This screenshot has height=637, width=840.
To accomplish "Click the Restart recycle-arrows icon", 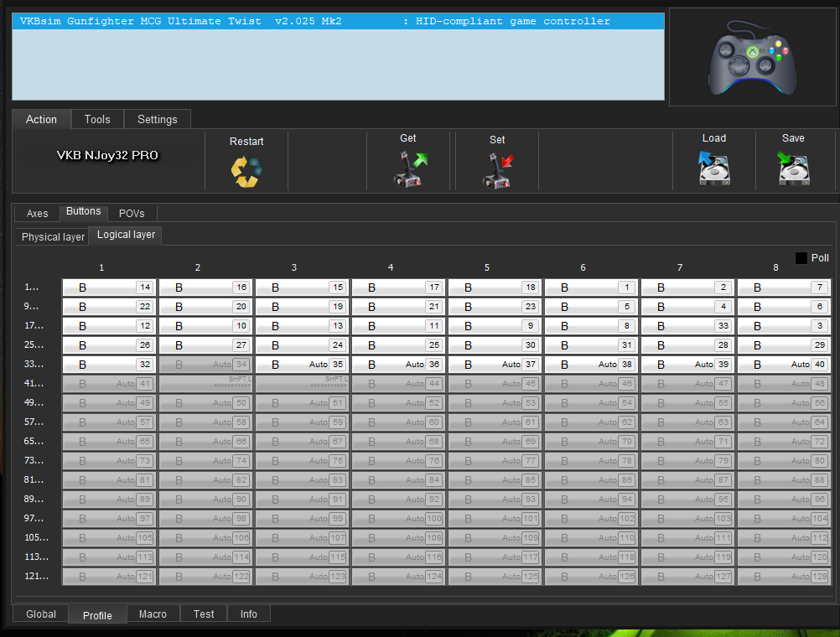I will tap(246, 172).
